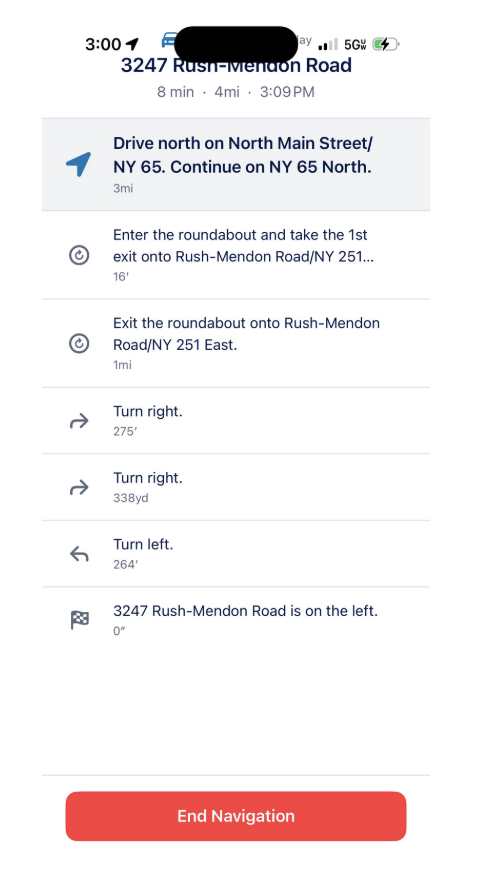Tap the blue navigation arrow icon
This screenshot has width=482, height=888.
click(x=79, y=164)
